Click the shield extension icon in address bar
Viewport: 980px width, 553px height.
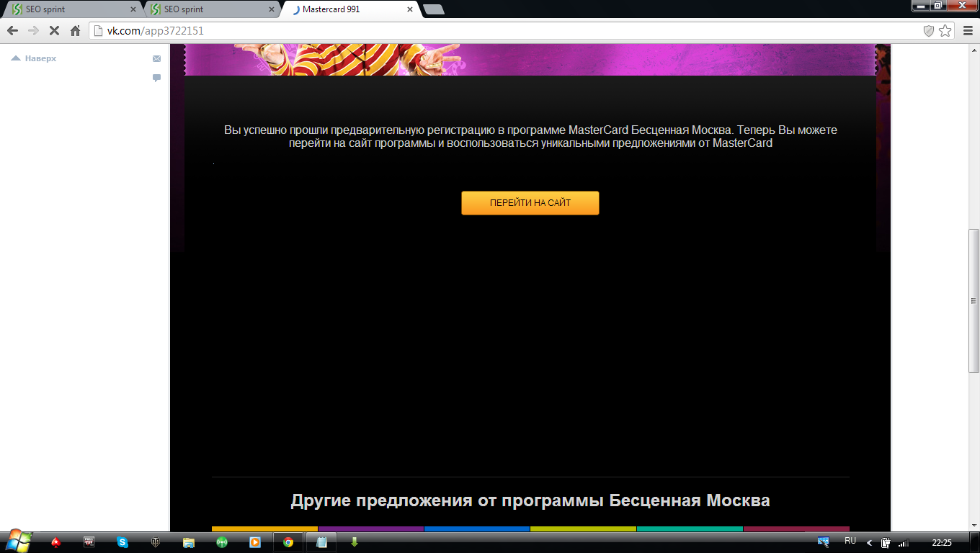pyautogui.click(x=929, y=31)
